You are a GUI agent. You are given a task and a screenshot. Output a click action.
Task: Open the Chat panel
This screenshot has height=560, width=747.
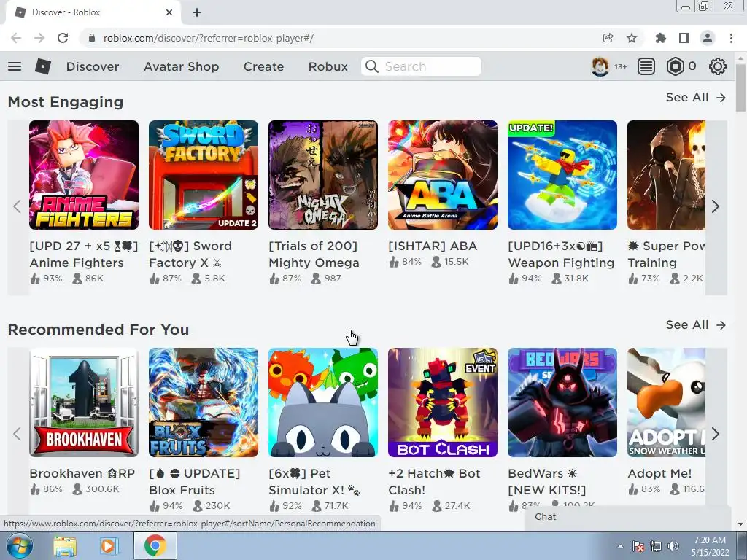628,517
